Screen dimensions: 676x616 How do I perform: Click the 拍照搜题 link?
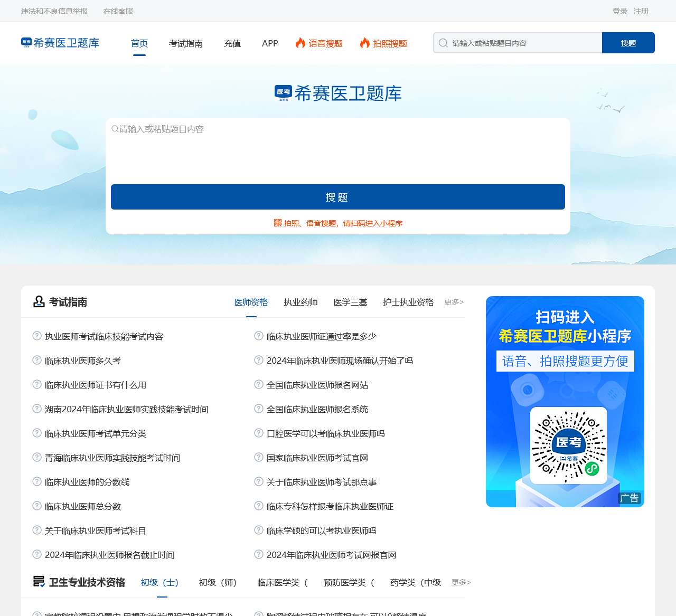coord(390,43)
